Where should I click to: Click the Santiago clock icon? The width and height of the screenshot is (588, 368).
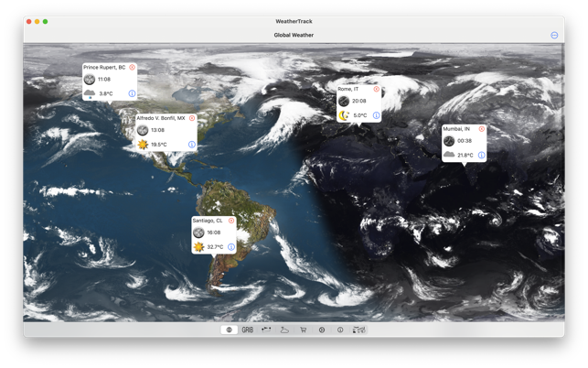point(198,233)
